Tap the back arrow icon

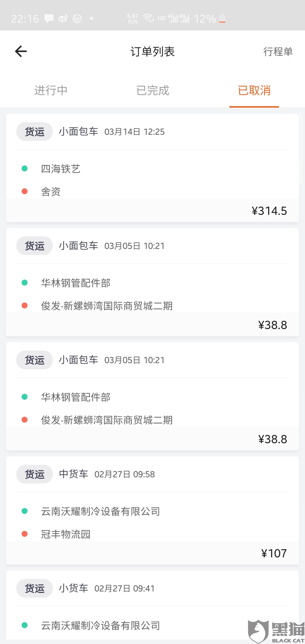coord(21,51)
